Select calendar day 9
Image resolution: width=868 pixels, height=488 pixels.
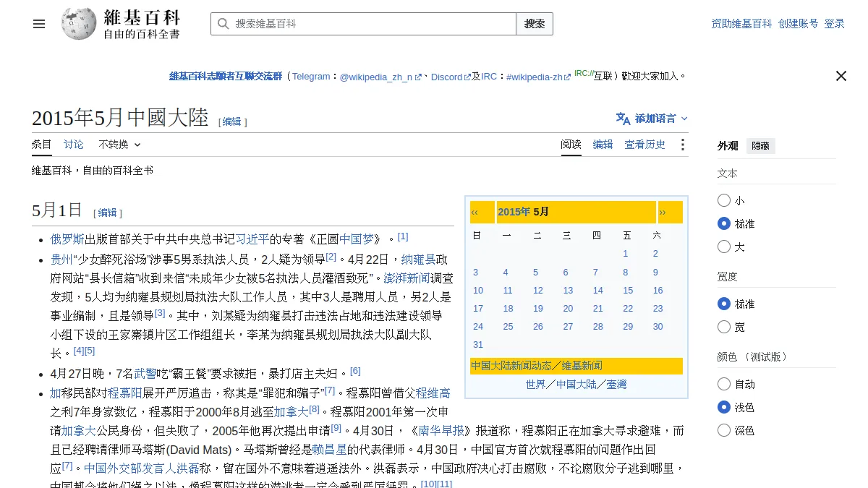(655, 273)
